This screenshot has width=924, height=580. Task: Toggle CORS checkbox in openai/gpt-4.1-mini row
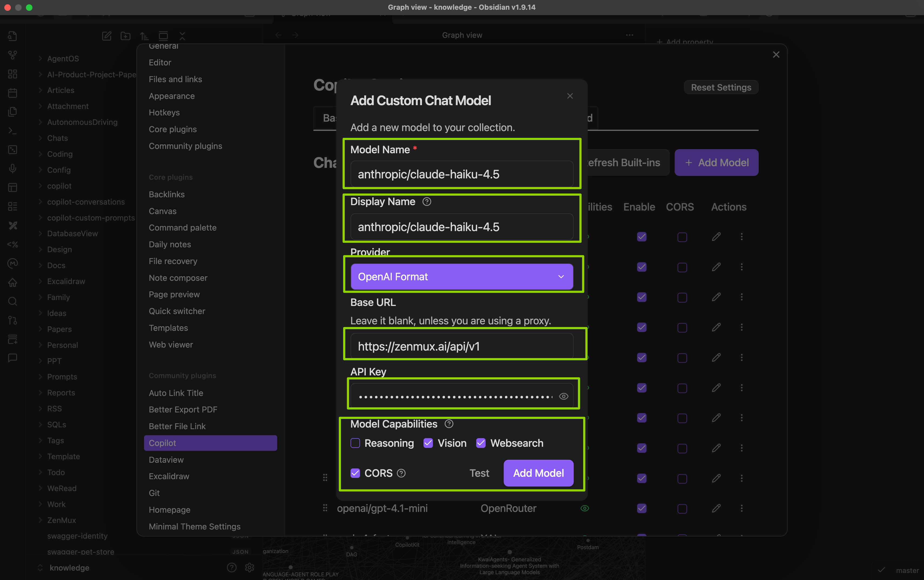point(682,509)
